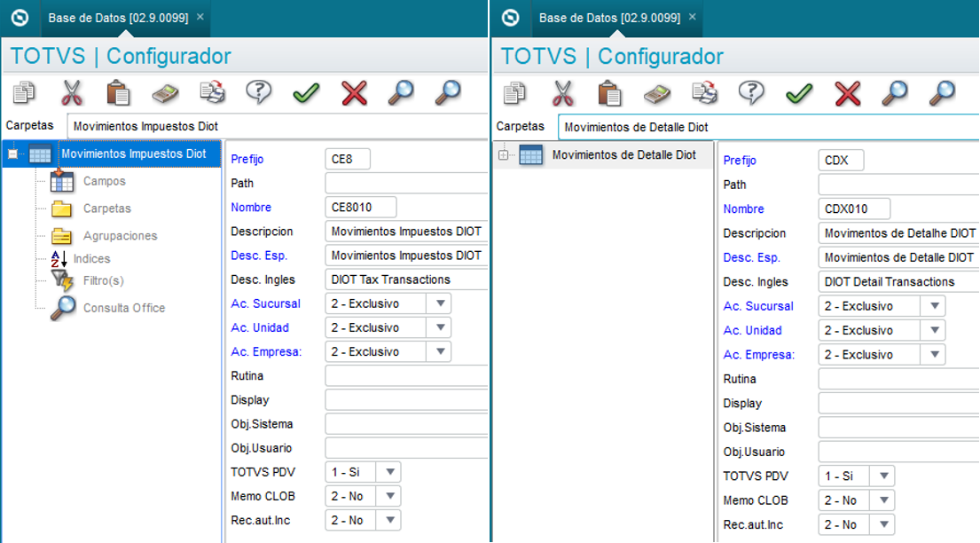Click the Paste clipboard icon in right window
980x543 pixels.
609,93
